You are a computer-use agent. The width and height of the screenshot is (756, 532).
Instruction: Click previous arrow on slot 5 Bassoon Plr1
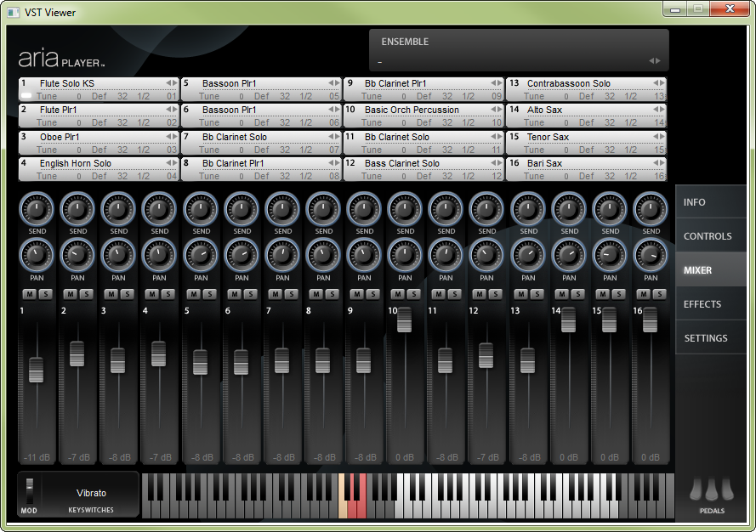(x=331, y=83)
